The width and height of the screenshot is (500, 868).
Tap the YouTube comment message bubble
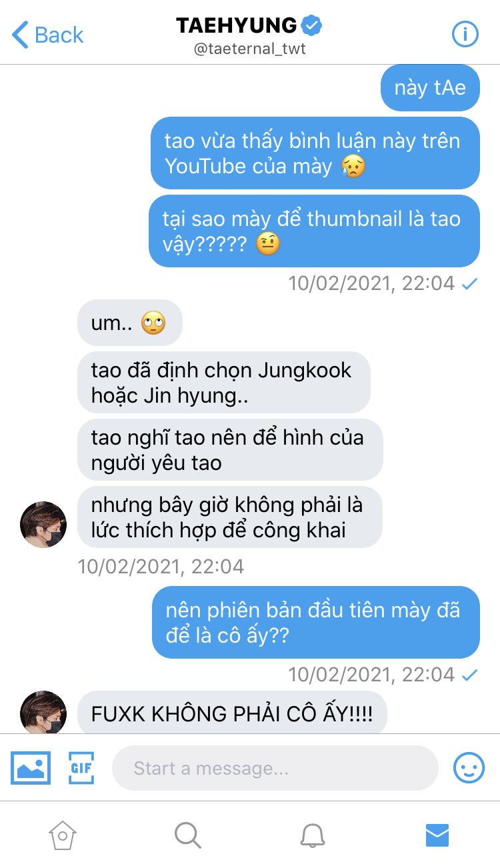click(x=315, y=153)
